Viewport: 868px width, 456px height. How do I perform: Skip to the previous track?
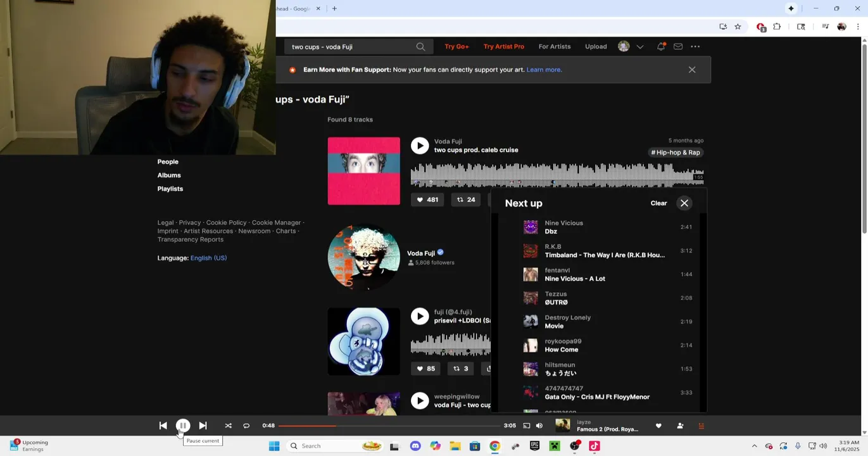pyautogui.click(x=163, y=426)
